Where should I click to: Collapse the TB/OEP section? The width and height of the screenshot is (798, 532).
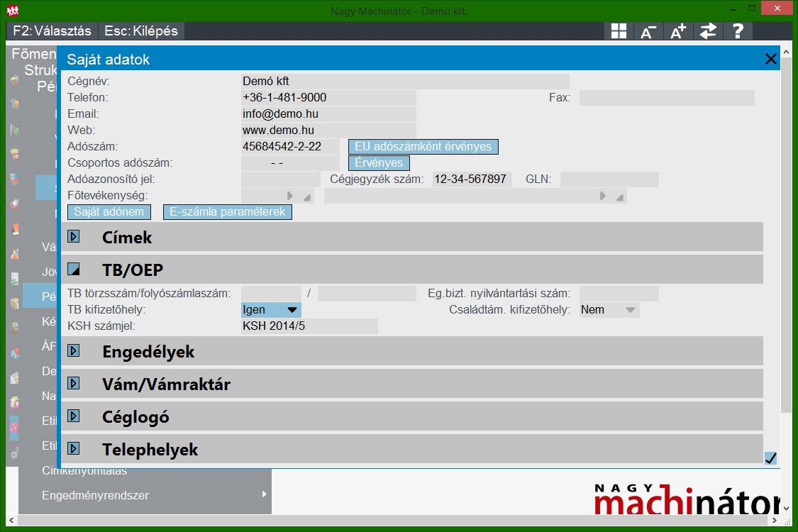pyautogui.click(x=74, y=269)
